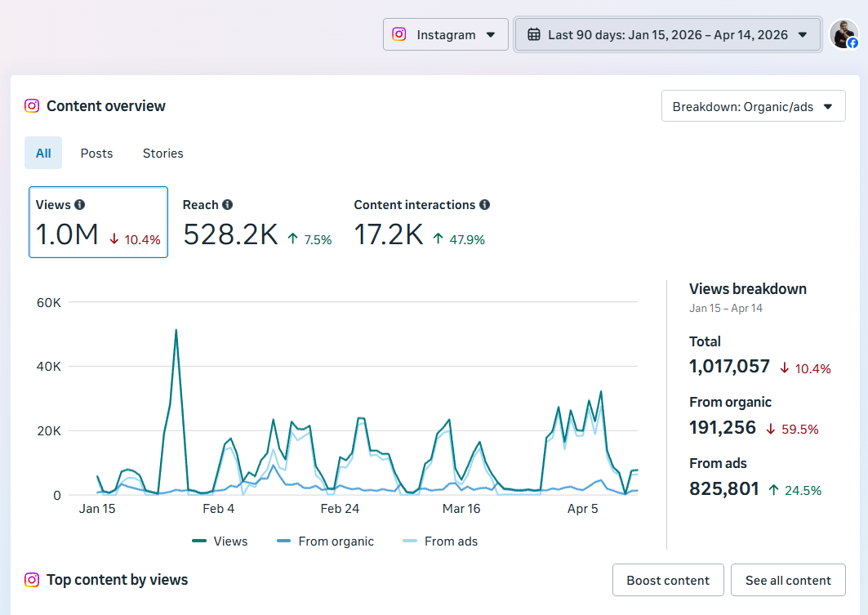Toggle the From ads chart legend item
Image resolution: width=868 pixels, height=615 pixels.
point(439,541)
